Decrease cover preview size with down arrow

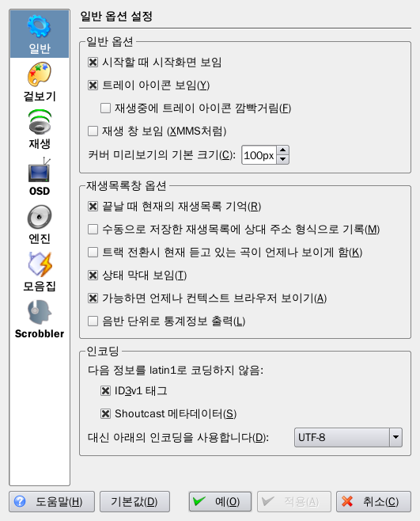[282, 159]
